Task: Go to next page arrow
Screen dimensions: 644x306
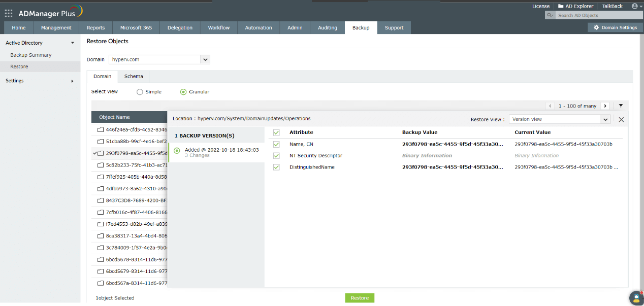Action: [x=605, y=106]
